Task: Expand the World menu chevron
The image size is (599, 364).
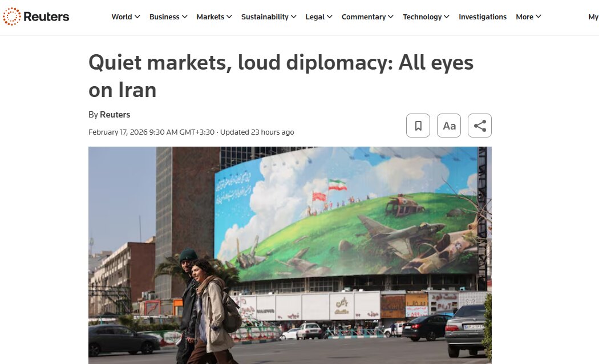Action: click(x=137, y=17)
